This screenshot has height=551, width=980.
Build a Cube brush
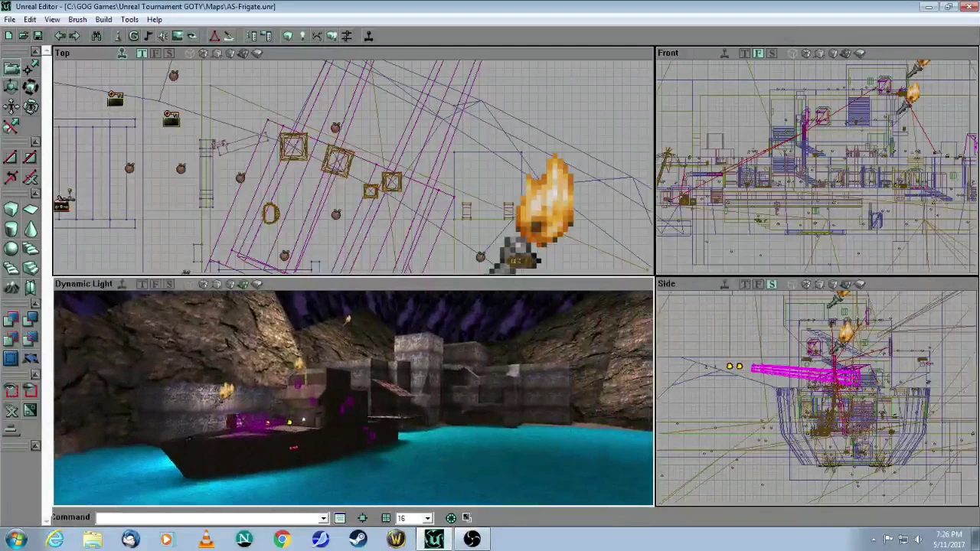11,209
